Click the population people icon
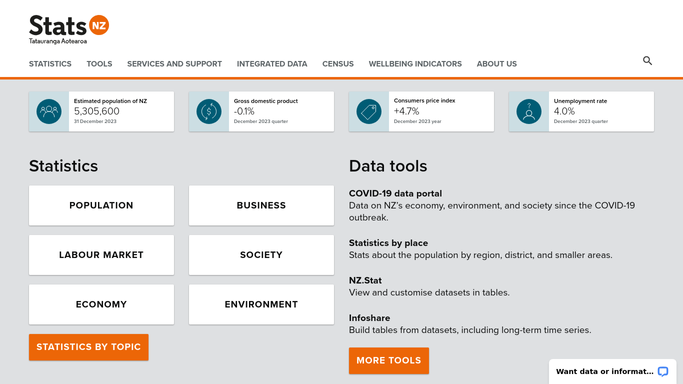The width and height of the screenshot is (683, 384). (49, 111)
